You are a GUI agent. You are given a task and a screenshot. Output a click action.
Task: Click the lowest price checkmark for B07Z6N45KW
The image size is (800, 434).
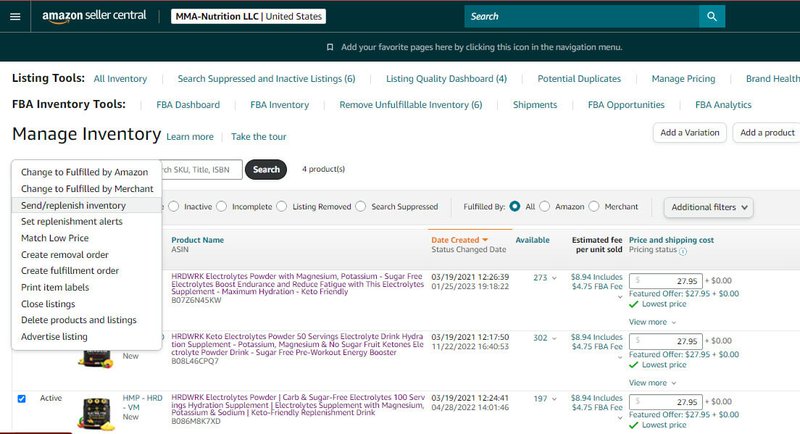pyautogui.click(x=634, y=304)
